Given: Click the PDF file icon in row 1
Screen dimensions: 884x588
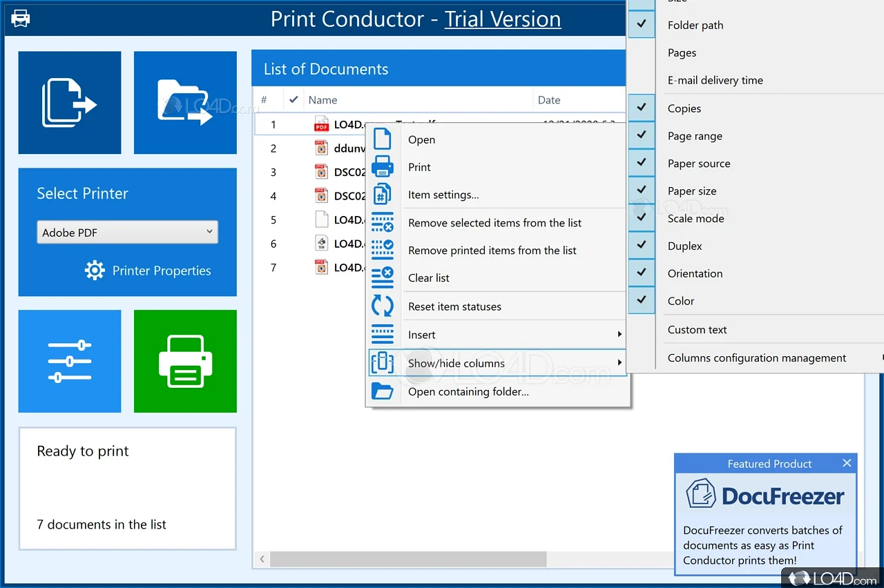Looking at the screenshot, I should (x=321, y=124).
